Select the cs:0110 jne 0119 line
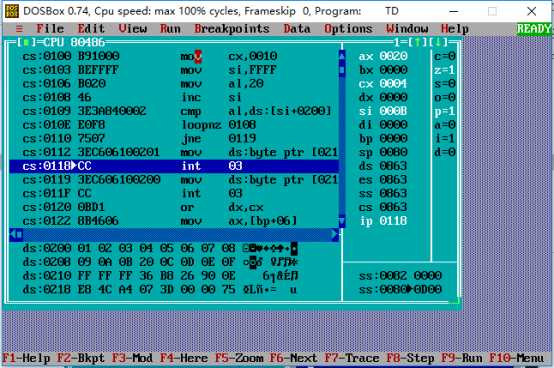Viewport: 554px width, 368px height. 174,138
